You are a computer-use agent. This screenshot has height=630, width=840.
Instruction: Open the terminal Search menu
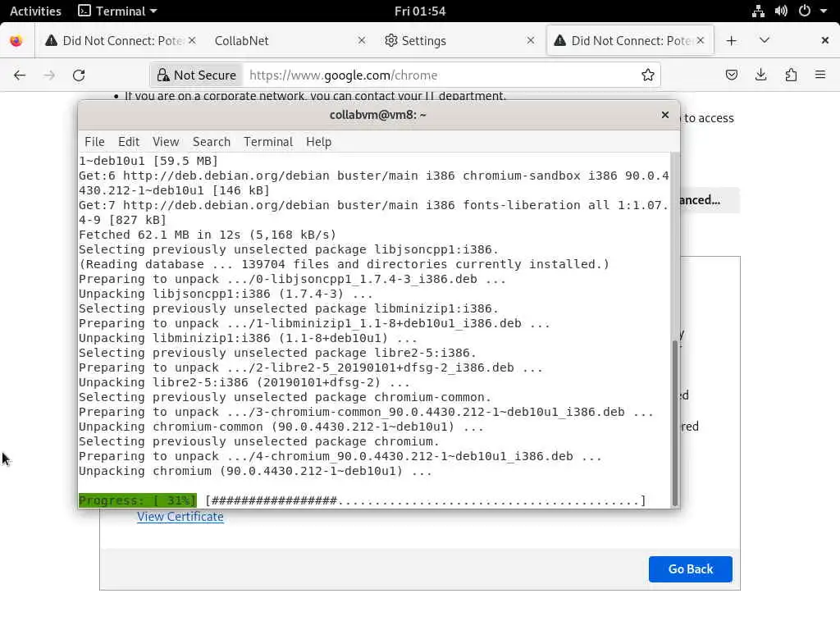pyautogui.click(x=212, y=142)
